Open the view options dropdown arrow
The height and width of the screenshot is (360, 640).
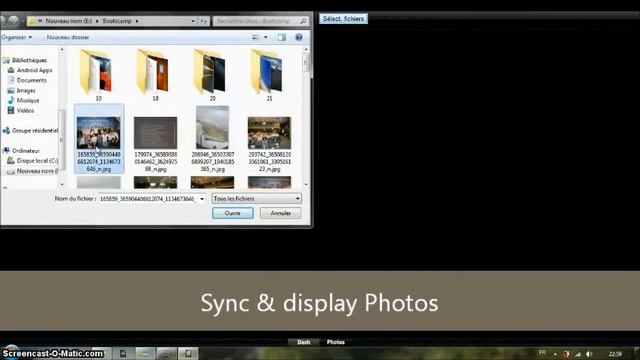(266, 37)
